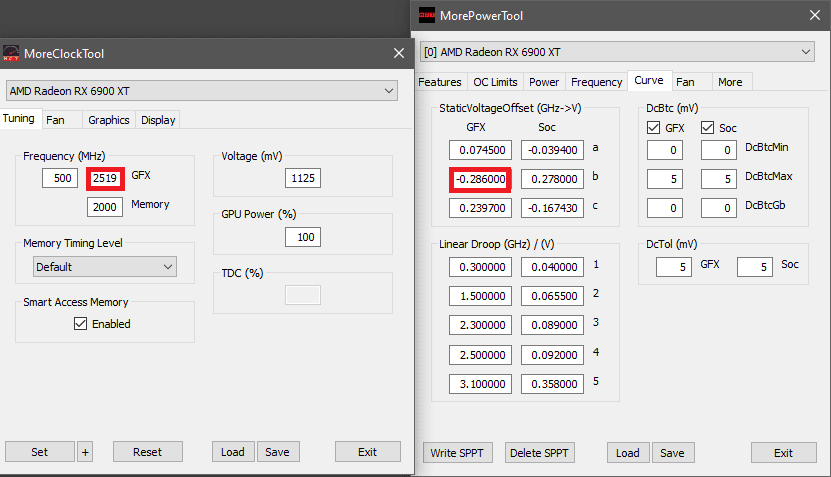Click the empty TDC percent field
Viewport: 831px width, 477px height.
pyautogui.click(x=303, y=295)
